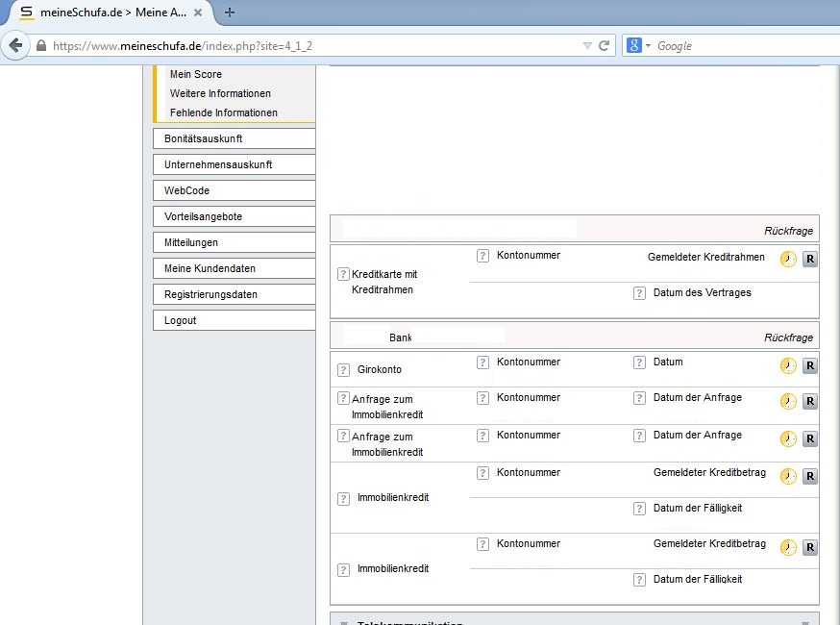Open new browser tab with plus button
840x625 pixels.
230,12
